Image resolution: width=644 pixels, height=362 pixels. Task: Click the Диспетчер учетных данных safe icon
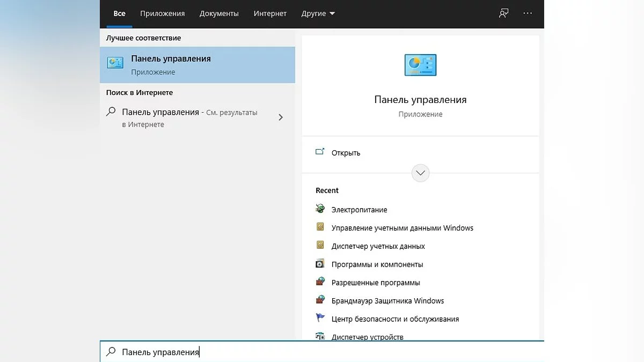coord(320,245)
